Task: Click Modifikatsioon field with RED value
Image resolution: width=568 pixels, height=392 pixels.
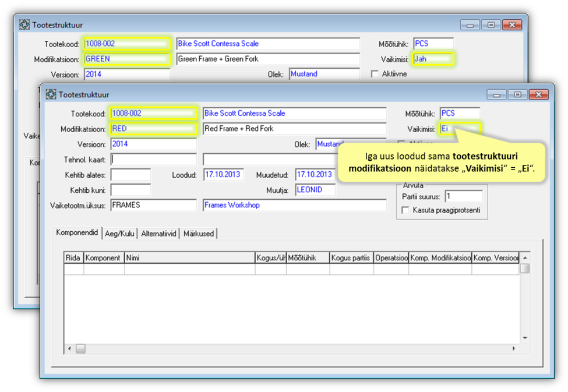Action: tap(154, 129)
